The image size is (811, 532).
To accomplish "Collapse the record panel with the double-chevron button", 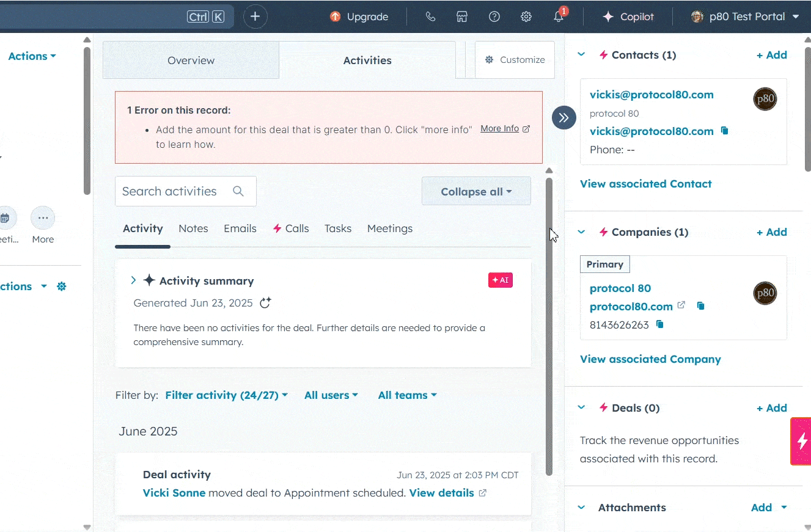I will 563,117.
